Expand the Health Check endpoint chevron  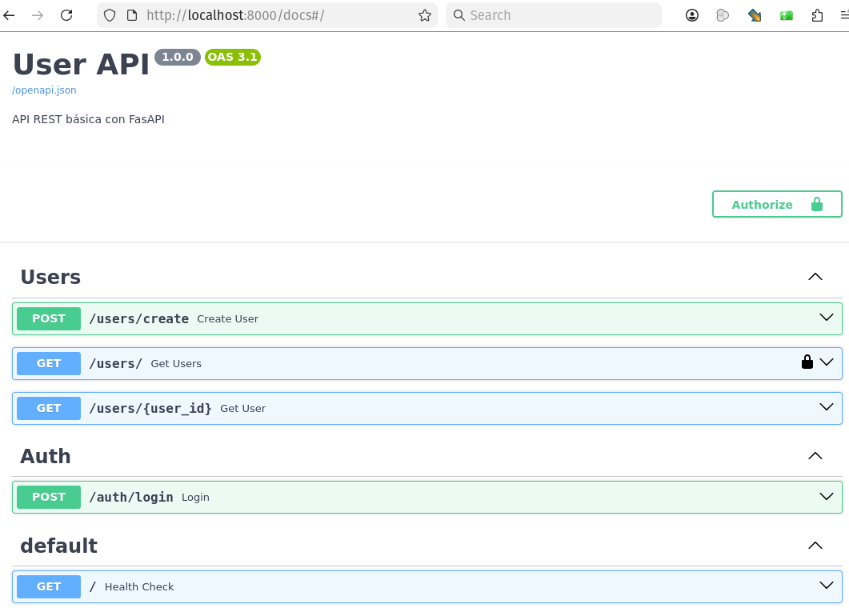tap(826, 586)
